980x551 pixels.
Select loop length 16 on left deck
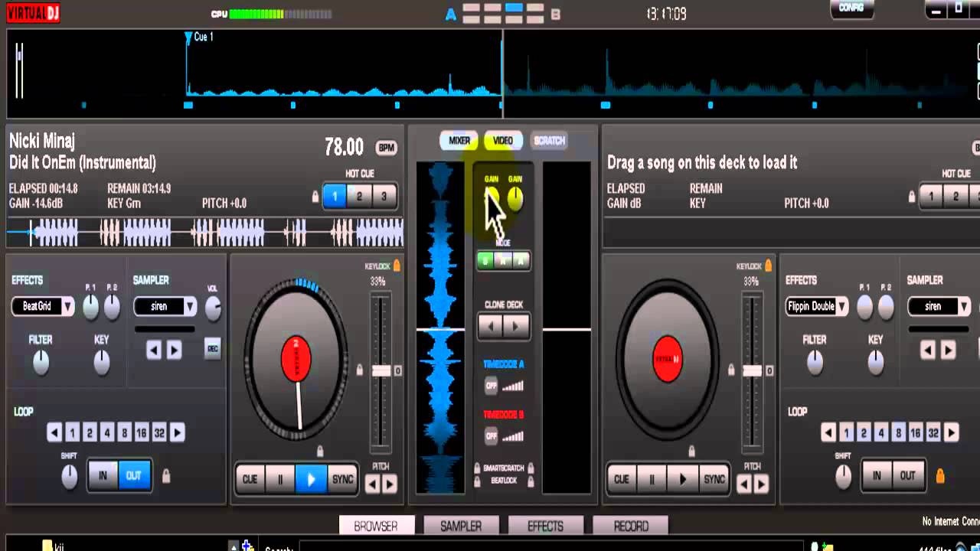[x=142, y=433]
